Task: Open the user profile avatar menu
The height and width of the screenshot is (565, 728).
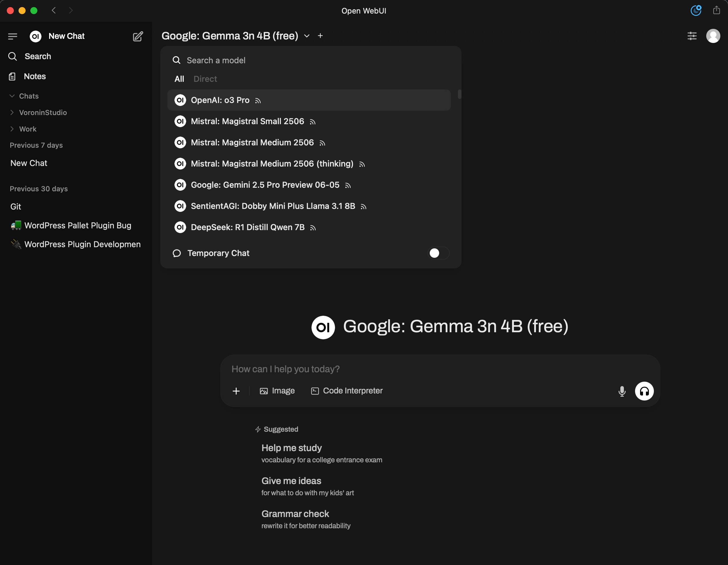Action: [713, 36]
